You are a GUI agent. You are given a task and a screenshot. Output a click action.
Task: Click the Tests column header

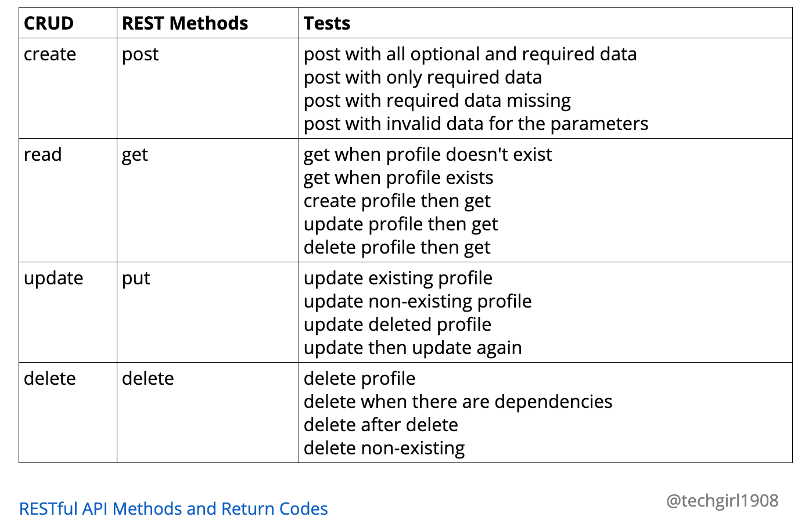coord(327,23)
